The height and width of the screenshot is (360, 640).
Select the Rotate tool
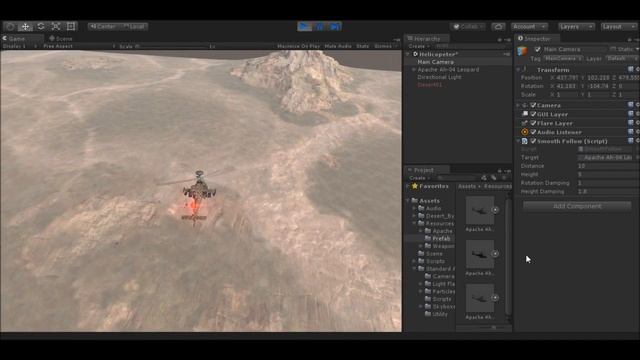point(40,27)
